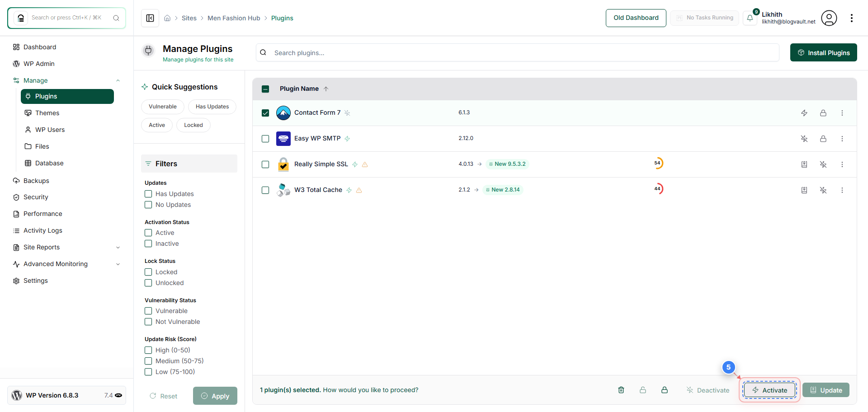The height and width of the screenshot is (412, 868).
Task: Click the Install Plugins button
Action: [823, 52]
